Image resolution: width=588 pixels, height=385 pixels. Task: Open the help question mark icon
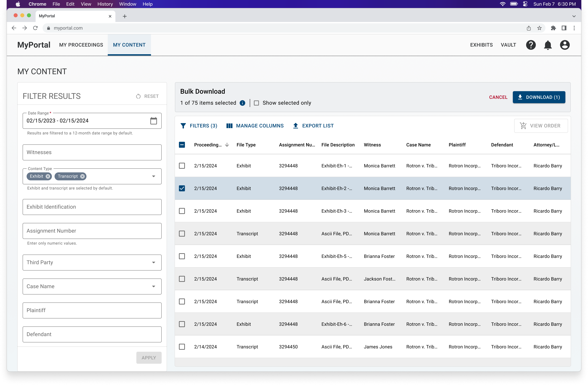point(531,45)
